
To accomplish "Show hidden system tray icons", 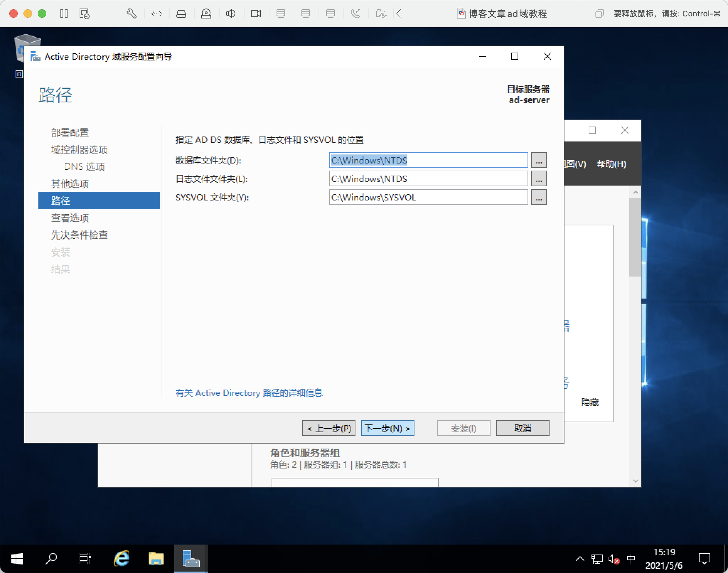I will point(580,559).
